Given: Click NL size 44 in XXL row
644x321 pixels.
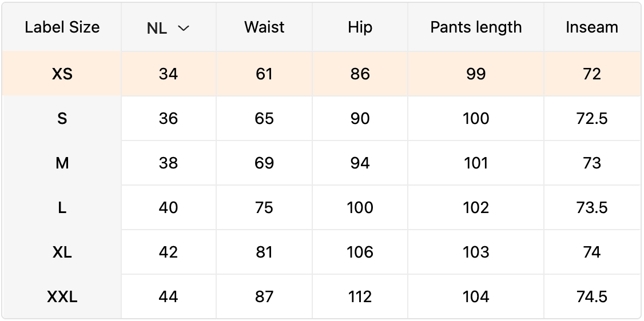Looking at the screenshot, I should (168, 297).
